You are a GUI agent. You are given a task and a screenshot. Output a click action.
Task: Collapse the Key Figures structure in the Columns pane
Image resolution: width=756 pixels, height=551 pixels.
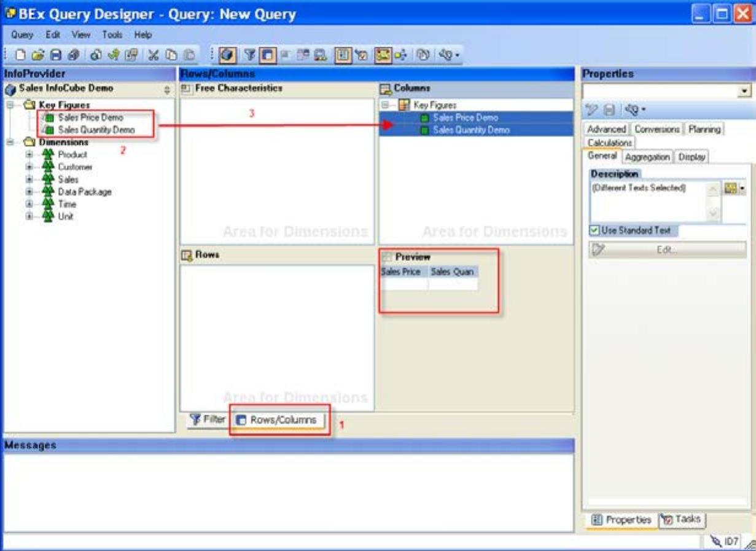point(386,105)
